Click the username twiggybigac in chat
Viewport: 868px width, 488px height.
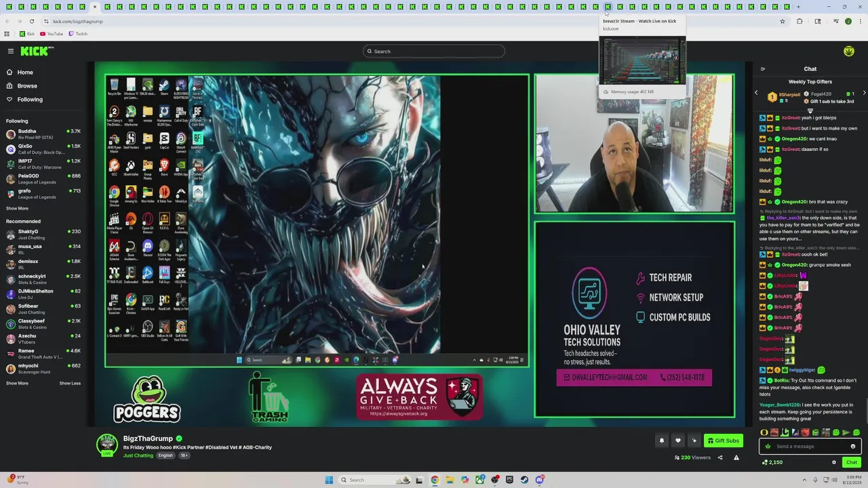click(x=802, y=370)
